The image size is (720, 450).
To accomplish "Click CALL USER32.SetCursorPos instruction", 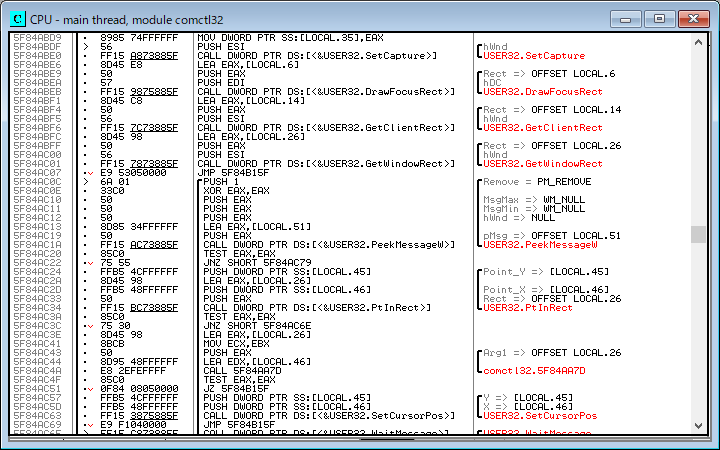I will (x=329, y=416).
